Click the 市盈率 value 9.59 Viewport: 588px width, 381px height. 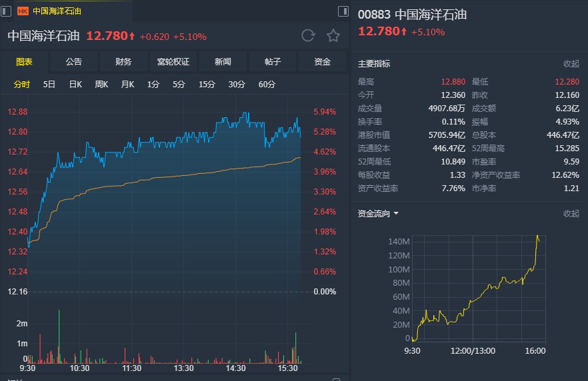click(x=571, y=161)
